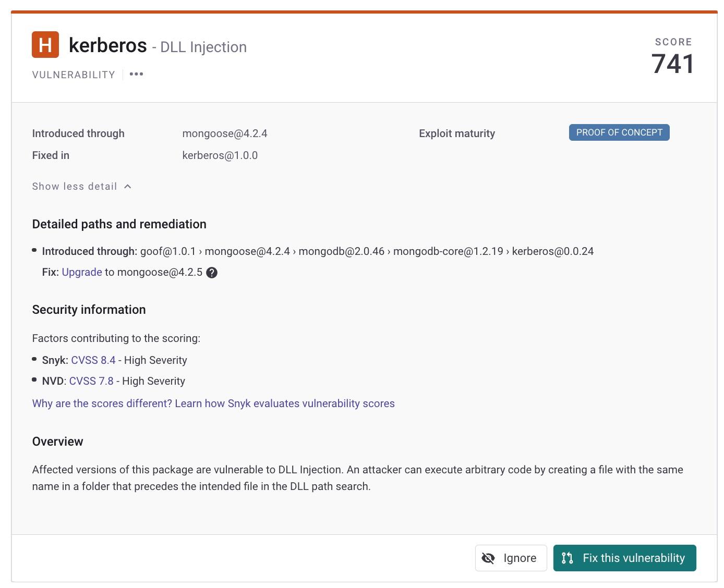Click the DLL Injection subtitle

tap(203, 47)
